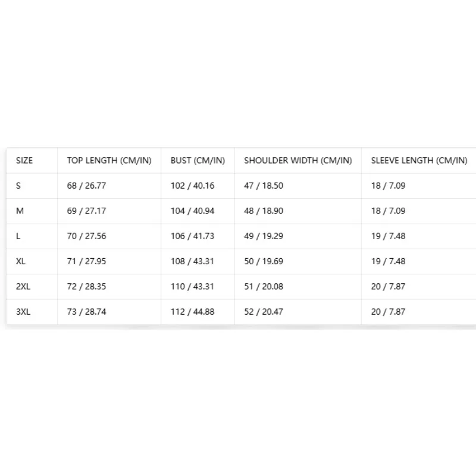The width and height of the screenshot is (476, 476).
Task: Click top length value 68 / 26.77
Action: pos(86,186)
